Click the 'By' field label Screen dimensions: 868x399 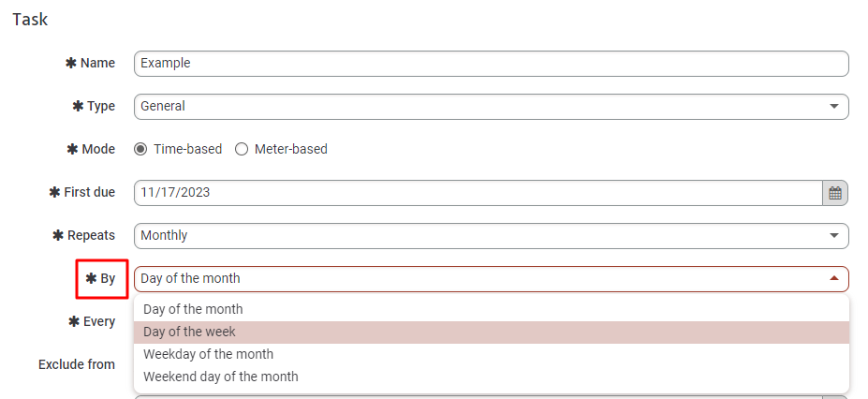(101, 279)
